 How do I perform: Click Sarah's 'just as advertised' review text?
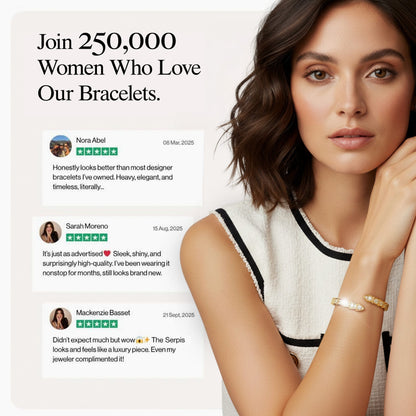(x=106, y=263)
